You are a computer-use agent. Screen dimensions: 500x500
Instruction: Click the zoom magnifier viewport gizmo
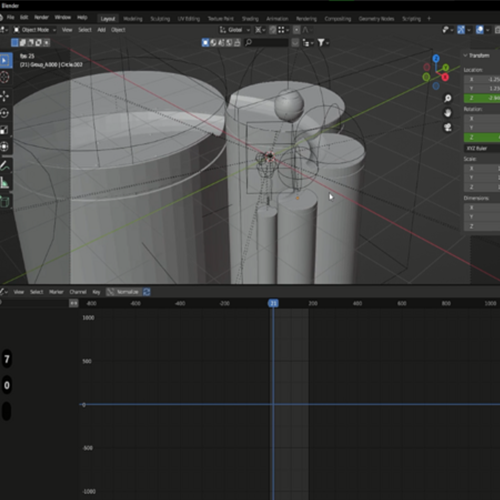point(448,98)
